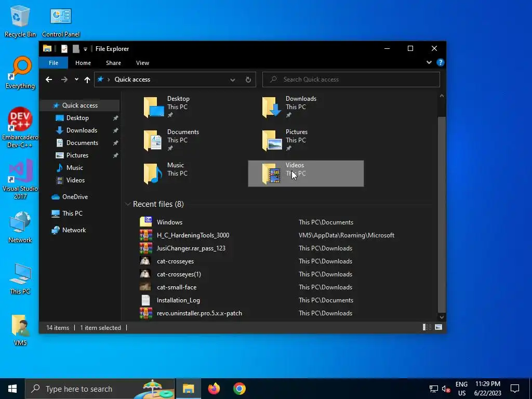The image size is (532, 399).
Task: Click the Search Quick access field
Action: tap(351, 79)
